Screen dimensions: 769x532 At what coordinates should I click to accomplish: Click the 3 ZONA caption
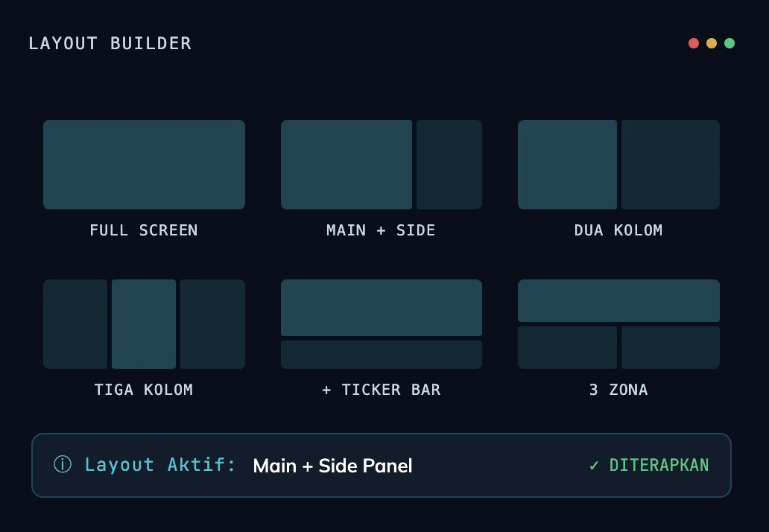[x=618, y=390]
